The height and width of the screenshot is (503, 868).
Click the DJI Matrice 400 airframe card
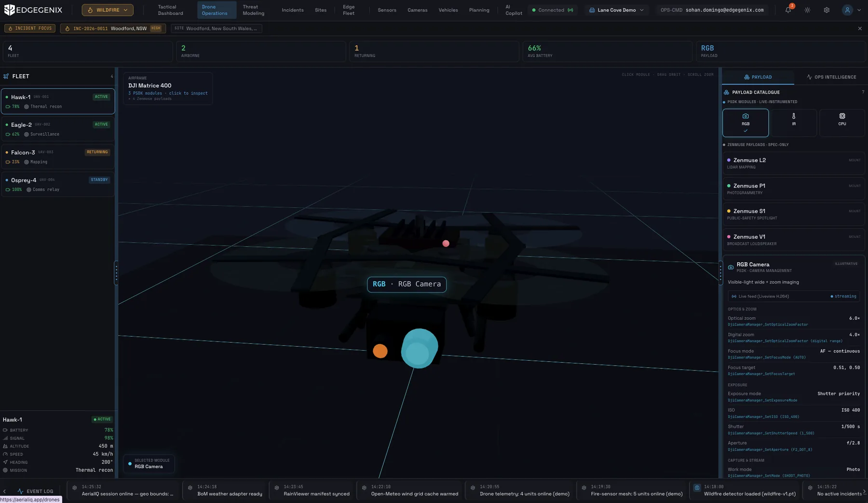pyautogui.click(x=168, y=88)
